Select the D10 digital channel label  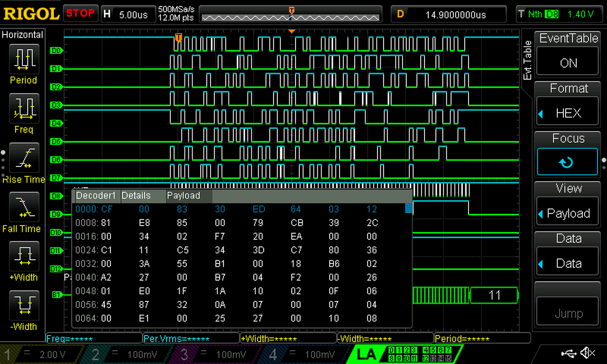point(56,232)
